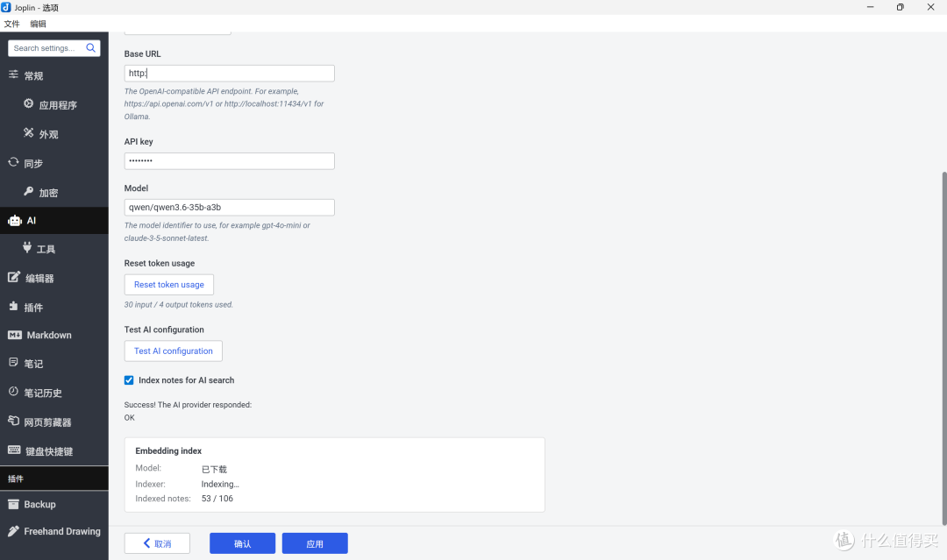Image resolution: width=947 pixels, height=560 pixels.
Task: Open the 文件 menu
Action: tap(11, 25)
